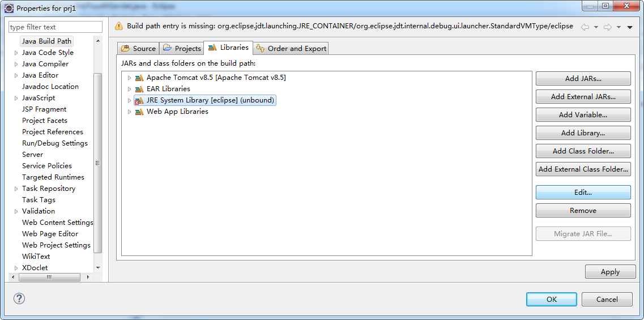Expand the Task Repository node
This screenshot has height=320, width=644.
pos(16,189)
